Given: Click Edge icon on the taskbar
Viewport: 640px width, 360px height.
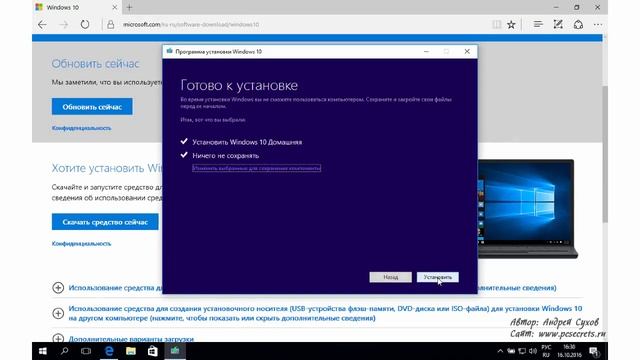Looking at the screenshot, I should (x=109, y=351).
